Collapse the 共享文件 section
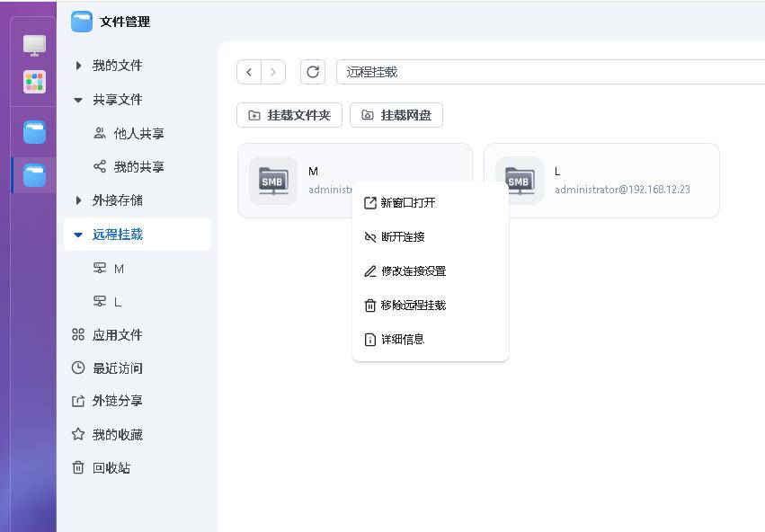The image size is (765, 532). pos(78,100)
